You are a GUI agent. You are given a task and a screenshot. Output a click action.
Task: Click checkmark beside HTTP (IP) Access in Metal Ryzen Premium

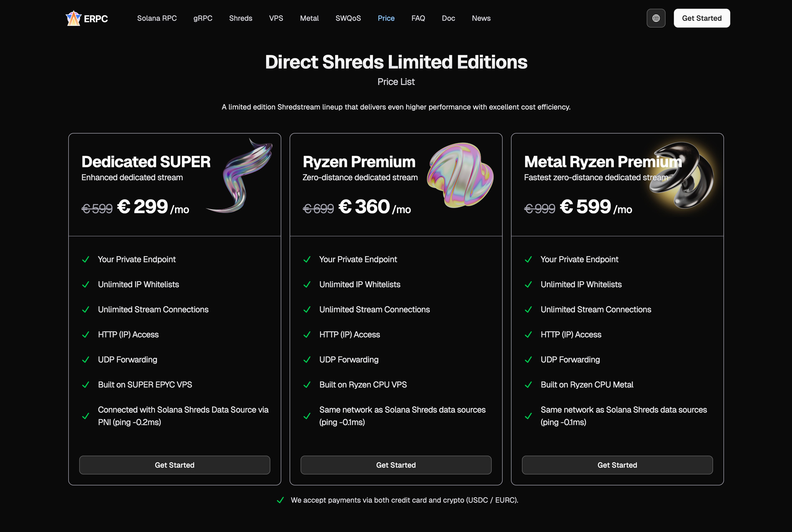pyautogui.click(x=529, y=334)
